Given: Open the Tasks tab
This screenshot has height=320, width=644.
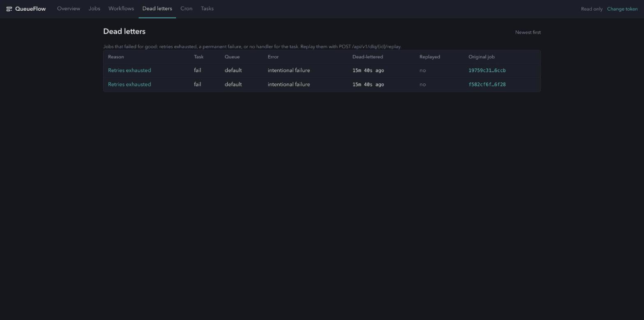Looking at the screenshot, I should (207, 9).
